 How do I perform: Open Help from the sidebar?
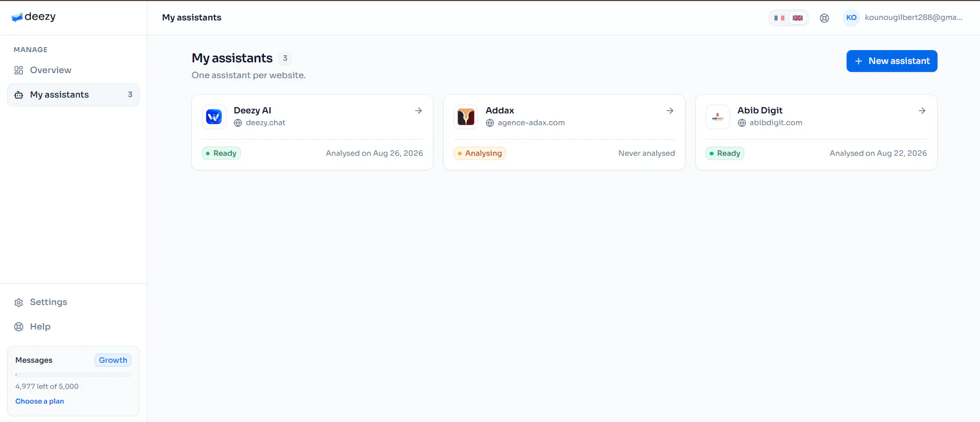point(73,327)
